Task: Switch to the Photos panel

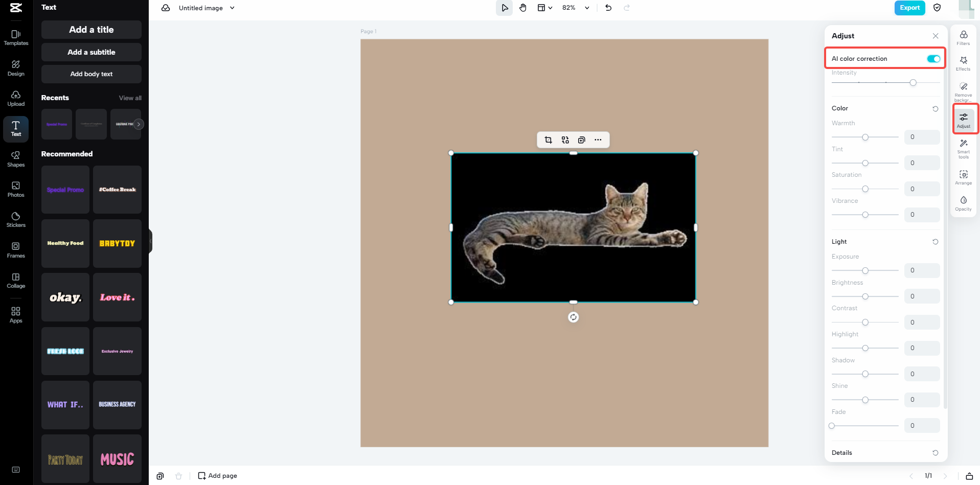Action: click(16, 189)
